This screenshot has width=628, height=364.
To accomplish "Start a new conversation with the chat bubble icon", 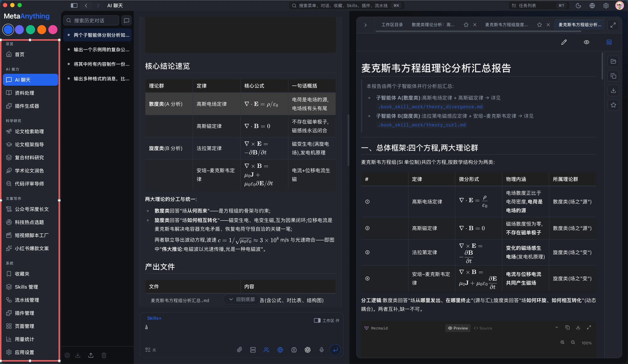I will (127, 20).
